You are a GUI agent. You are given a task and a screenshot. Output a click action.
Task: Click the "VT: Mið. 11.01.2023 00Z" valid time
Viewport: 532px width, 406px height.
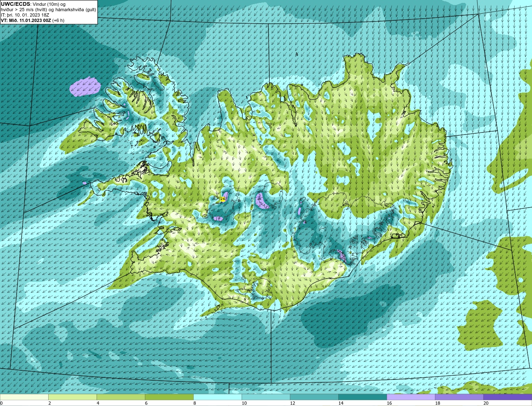pyautogui.click(x=26, y=20)
